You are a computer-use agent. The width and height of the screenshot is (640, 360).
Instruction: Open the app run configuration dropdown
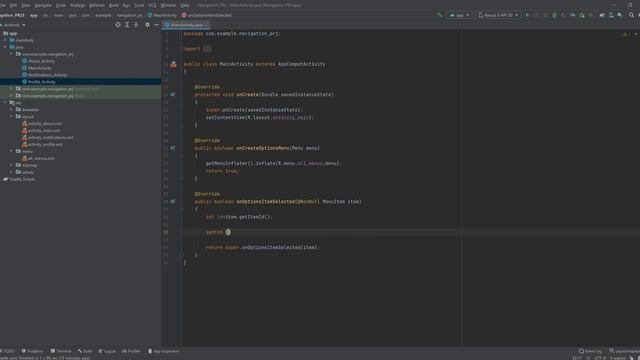[459, 15]
